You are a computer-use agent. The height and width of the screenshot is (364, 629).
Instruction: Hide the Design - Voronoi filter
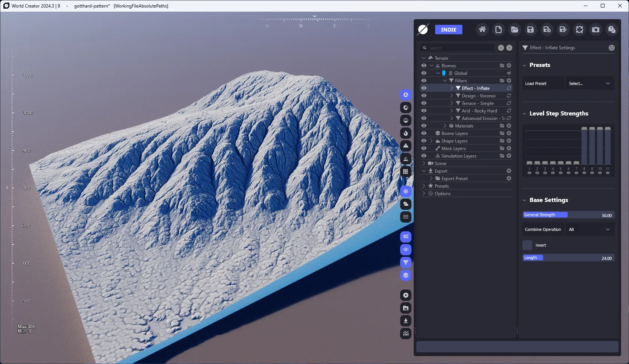(424, 96)
